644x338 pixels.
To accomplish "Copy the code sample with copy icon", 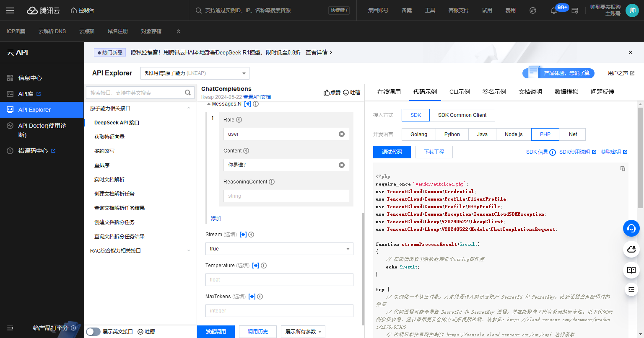I will (x=623, y=169).
